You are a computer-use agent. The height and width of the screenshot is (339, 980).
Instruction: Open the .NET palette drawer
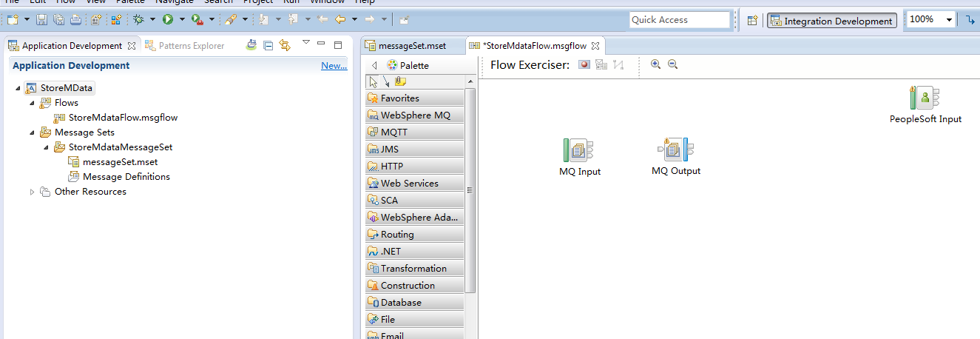(x=414, y=252)
